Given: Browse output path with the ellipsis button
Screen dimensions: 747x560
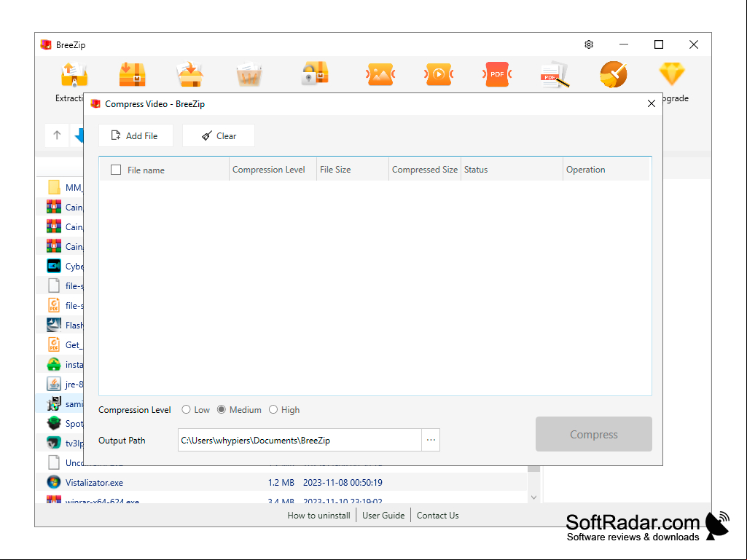Looking at the screenshot, I should [431, 440].
